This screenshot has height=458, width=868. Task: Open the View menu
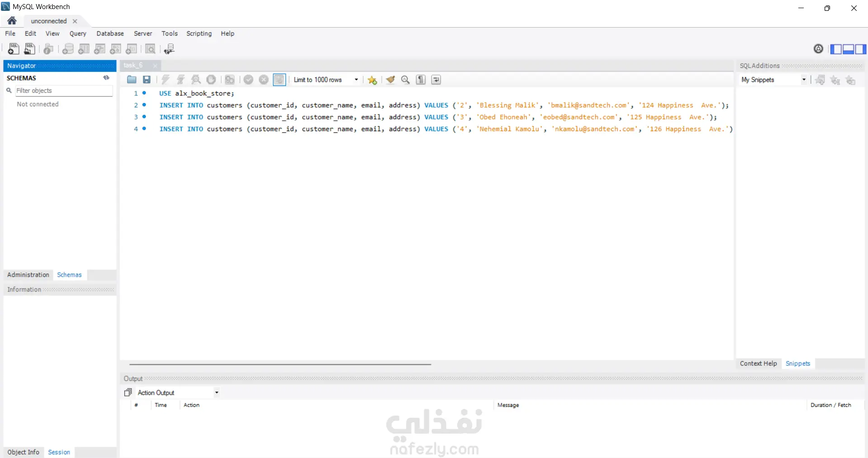pos(52,33)
